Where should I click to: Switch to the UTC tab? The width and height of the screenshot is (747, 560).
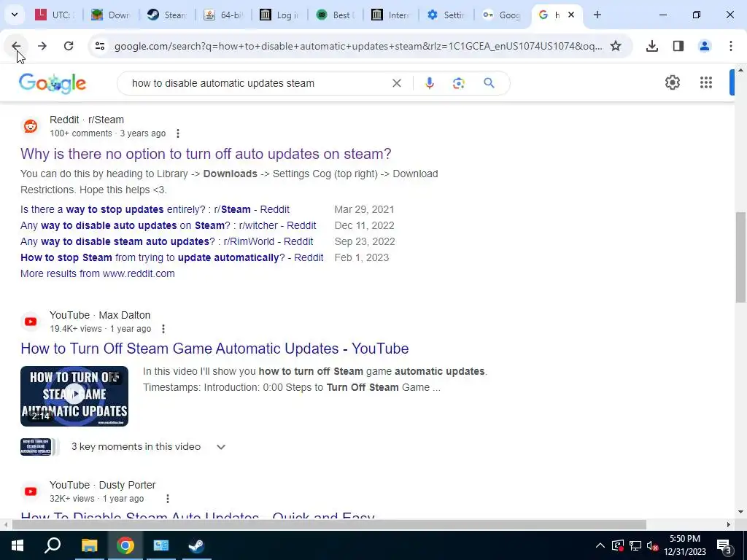(55, 15)
